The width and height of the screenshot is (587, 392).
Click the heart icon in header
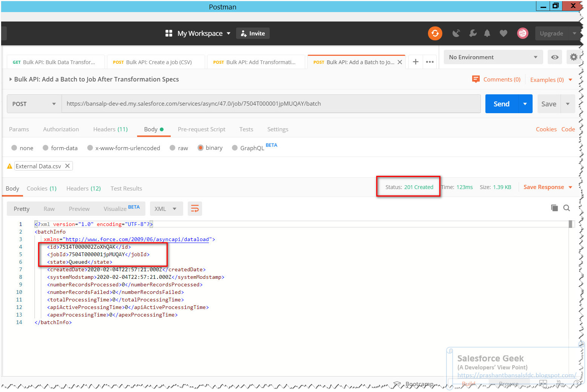click(x=503, y=33)
